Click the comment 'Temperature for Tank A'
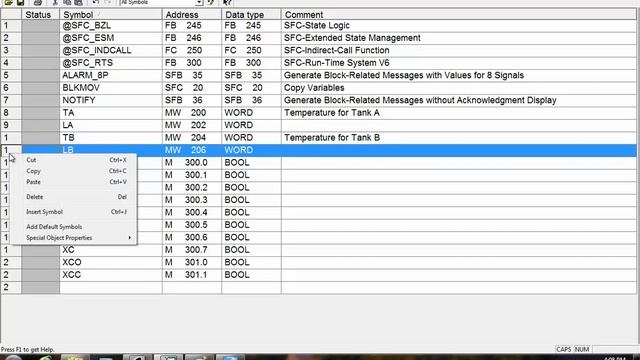 (x=332, y=113)
